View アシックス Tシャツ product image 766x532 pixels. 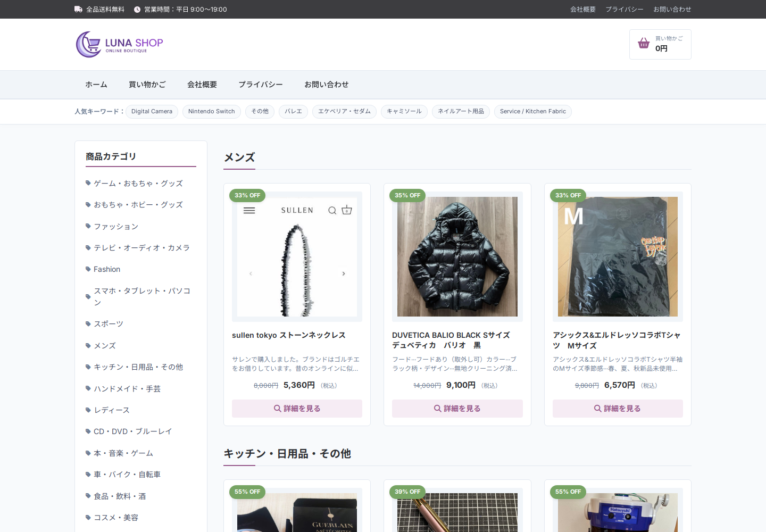618,256
